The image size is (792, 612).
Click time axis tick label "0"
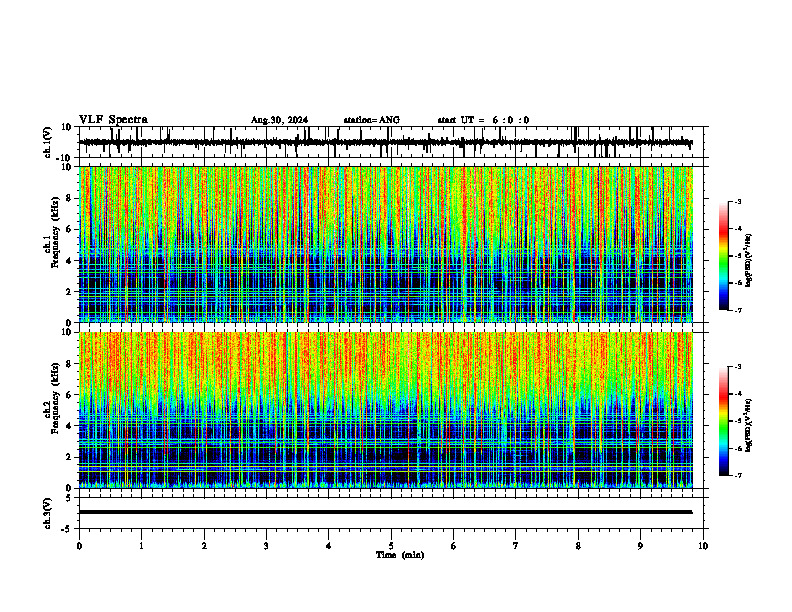[x=79, y=546]
